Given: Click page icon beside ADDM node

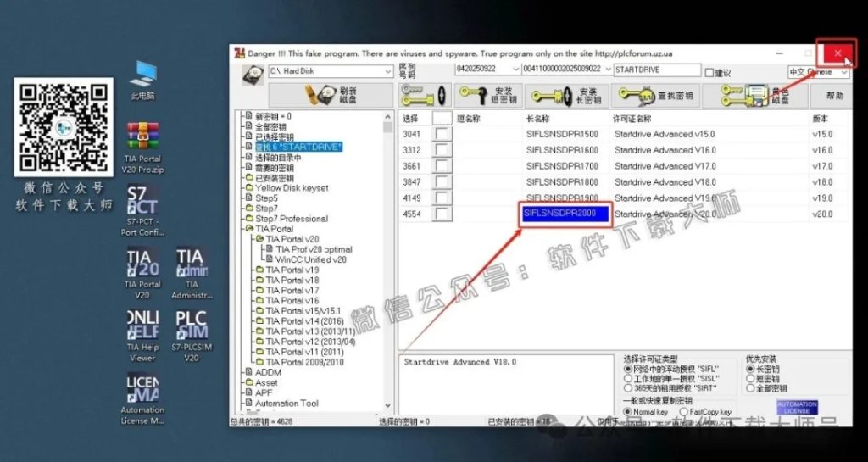Looking at the screenshot, I should coord(249,372).
